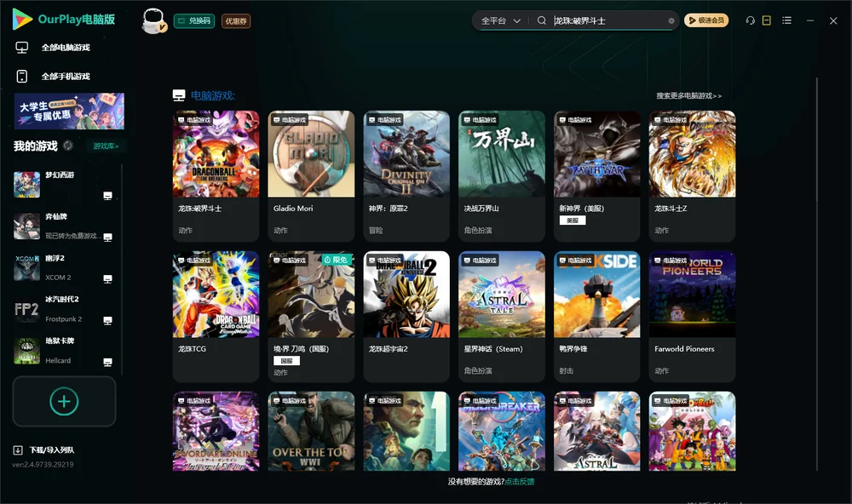Open the 龙珠斗士Z game card
This screenshot has height=504, width=852.
pyautogui.click(x=692, y=176)
